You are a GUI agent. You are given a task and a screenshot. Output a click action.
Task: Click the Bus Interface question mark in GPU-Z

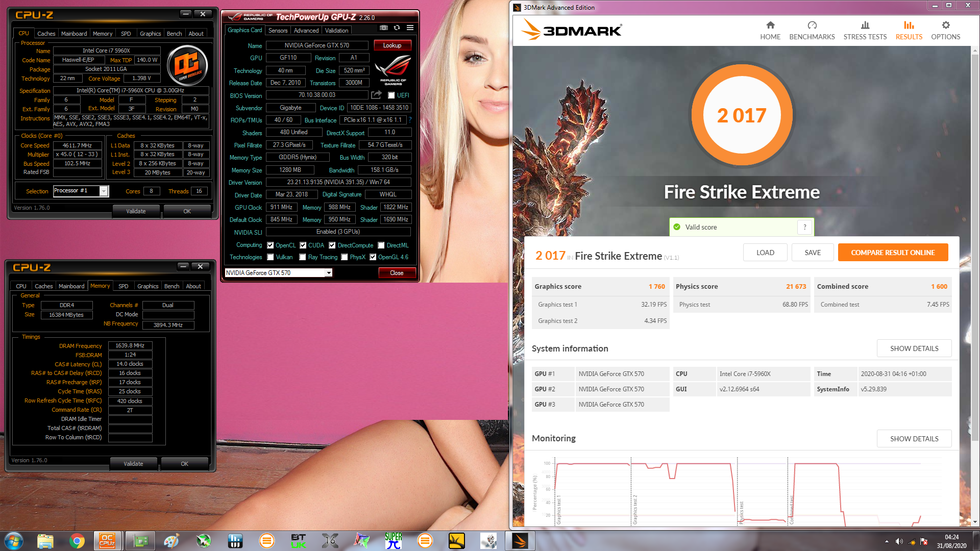(x=410, y=120)
